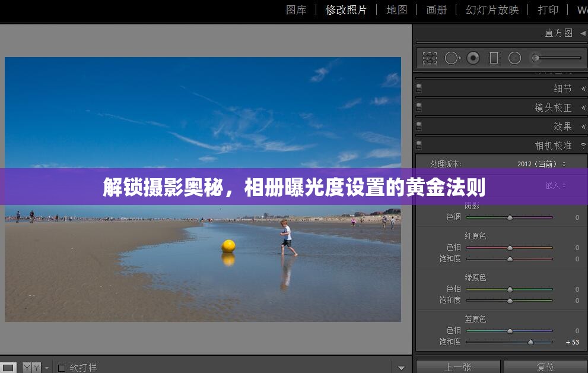588x373 pixels.
Task: Toggle the 镜头校正 panel on/off switch
Action: pos(419,107)
